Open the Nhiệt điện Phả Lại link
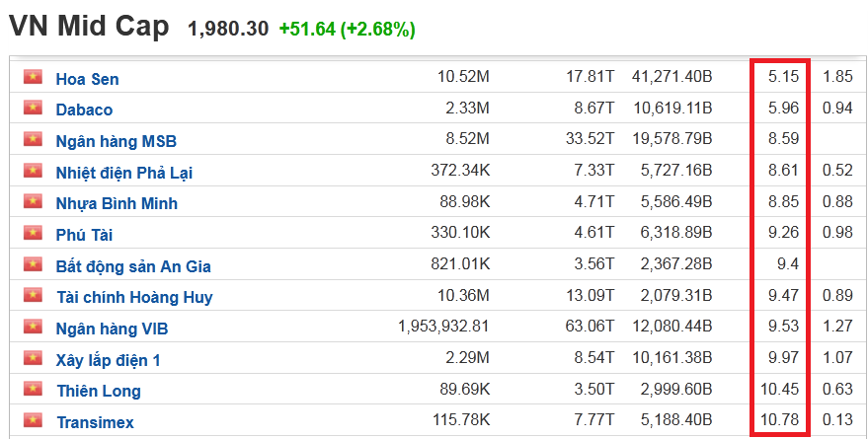 click(123, 173)
